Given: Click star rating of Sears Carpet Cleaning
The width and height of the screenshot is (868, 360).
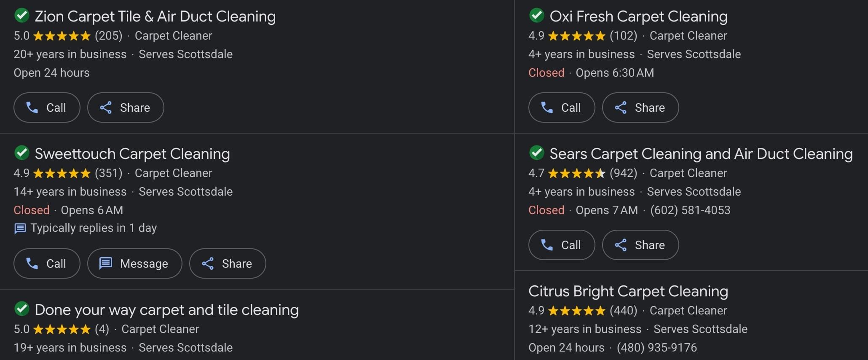Looking at the screenshot, I should [577, 173].
